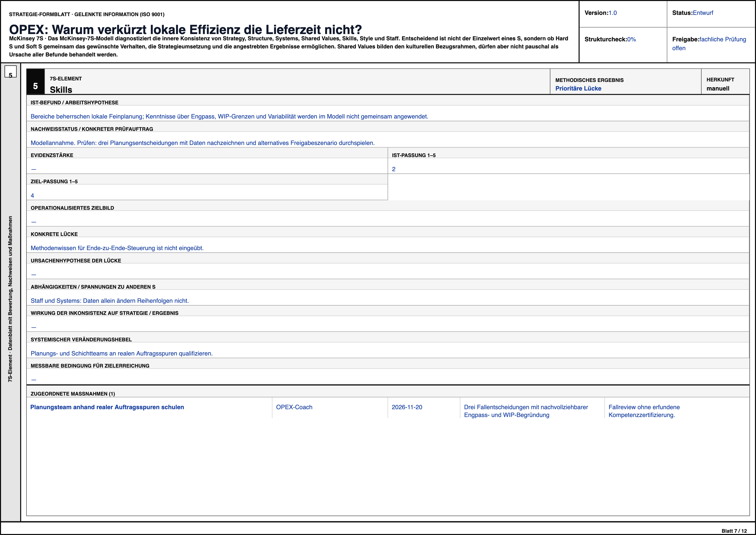756x535 pixels.
Task: Click the Ist-Befund text about lokale Feinplanung
Action: pos(230,116)
